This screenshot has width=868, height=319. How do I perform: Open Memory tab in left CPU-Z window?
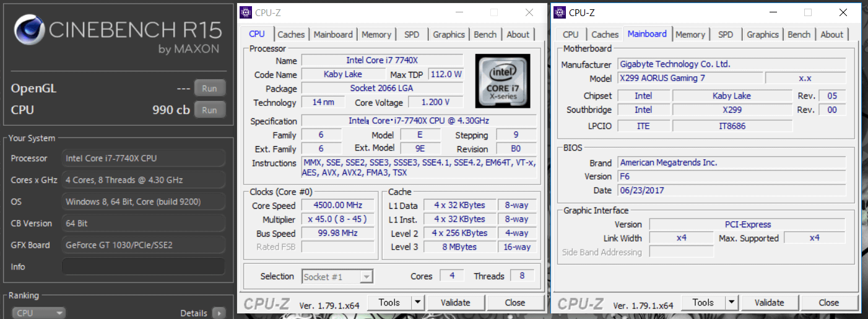[x=376, y=35]
